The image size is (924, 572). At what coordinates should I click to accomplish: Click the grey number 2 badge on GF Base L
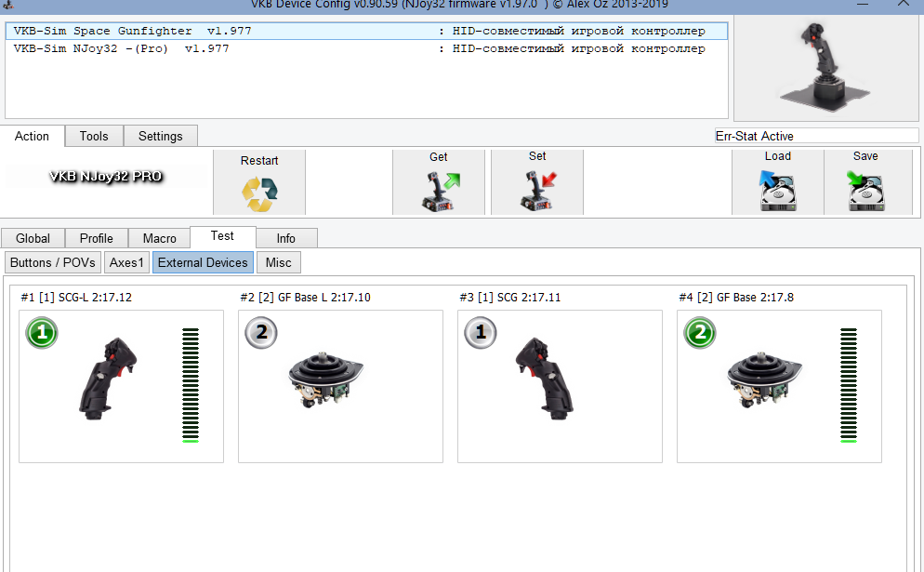261,333
